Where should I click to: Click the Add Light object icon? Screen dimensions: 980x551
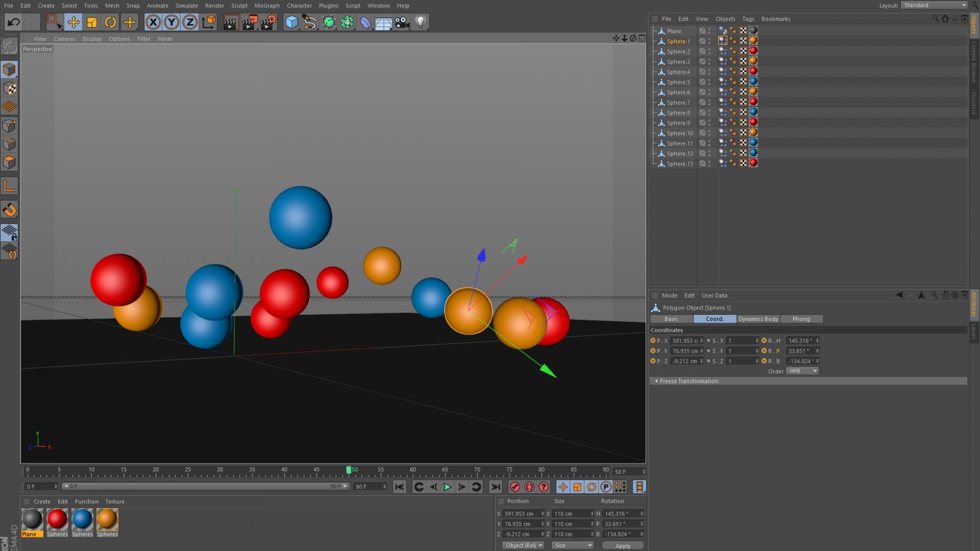point(421,23)
